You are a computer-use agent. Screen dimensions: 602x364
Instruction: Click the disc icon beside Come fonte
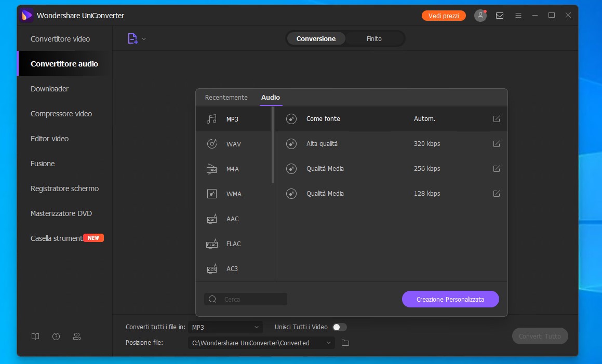[x=291, y=119]
